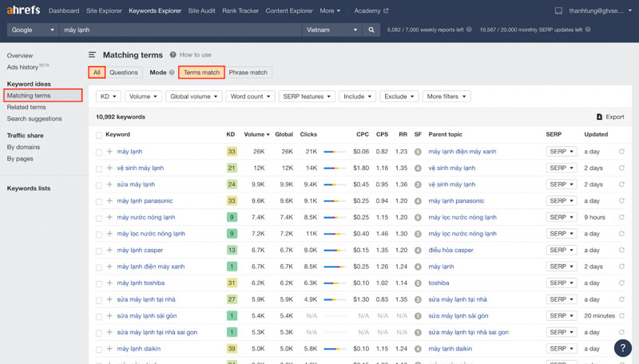This screenshot has height=364, width=639.
Task: Click the Export button
Action: pos(610,117)
